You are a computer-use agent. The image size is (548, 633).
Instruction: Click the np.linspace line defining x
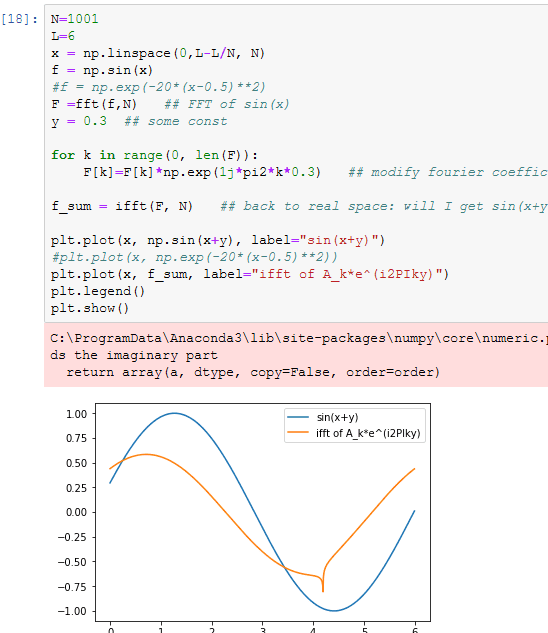click(157, 53)
